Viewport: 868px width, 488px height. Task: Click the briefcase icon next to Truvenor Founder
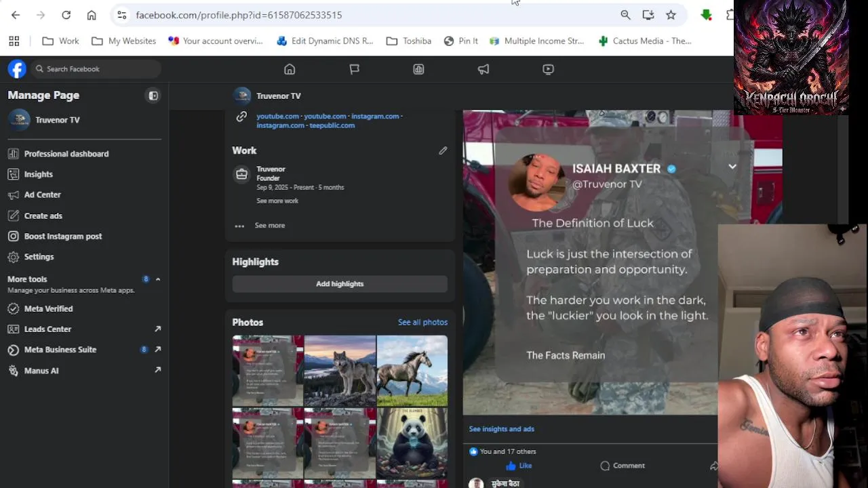pyautogui.click(x=241, y=175)
